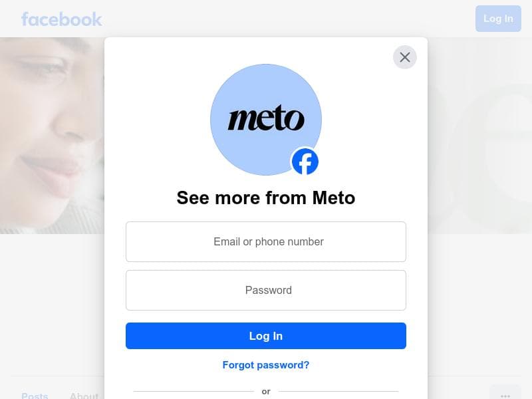The height and width of the screenshot is (399, 532).
Task: Click the Log In button in page header
Action: 498,19
